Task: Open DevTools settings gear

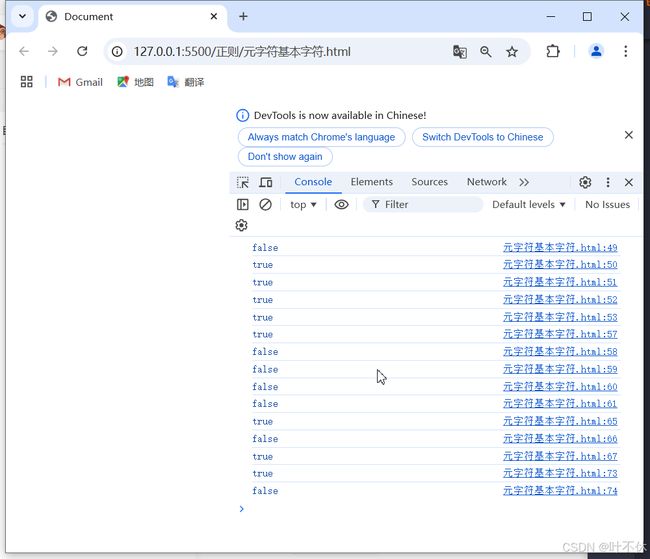Action: (x=585, y=182)
